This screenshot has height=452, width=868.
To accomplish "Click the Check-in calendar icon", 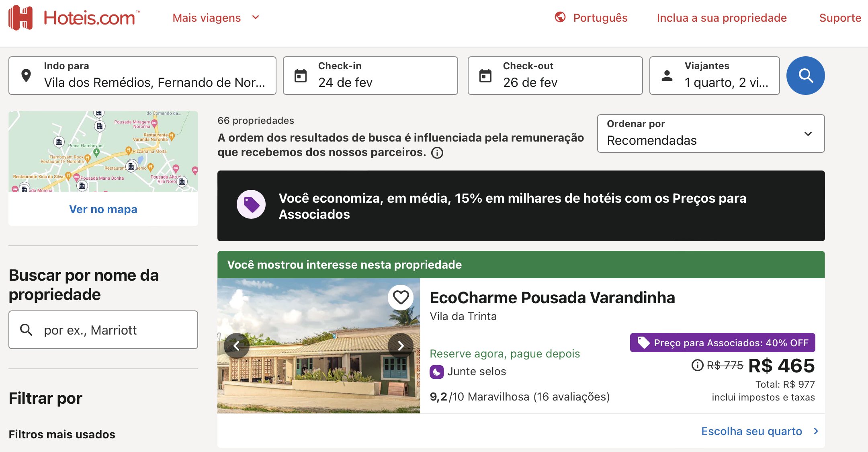I will click(301, 76).
